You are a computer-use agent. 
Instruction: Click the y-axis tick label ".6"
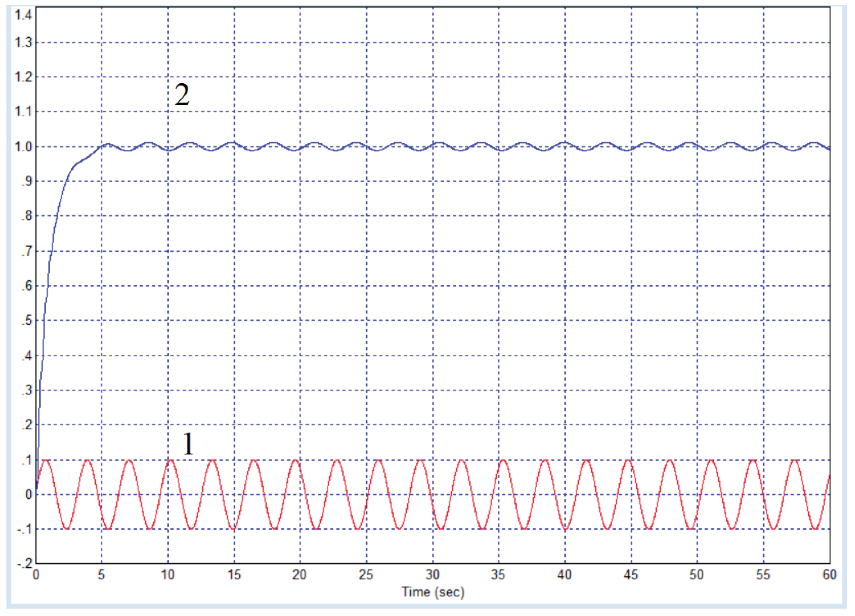click(27, 286)
